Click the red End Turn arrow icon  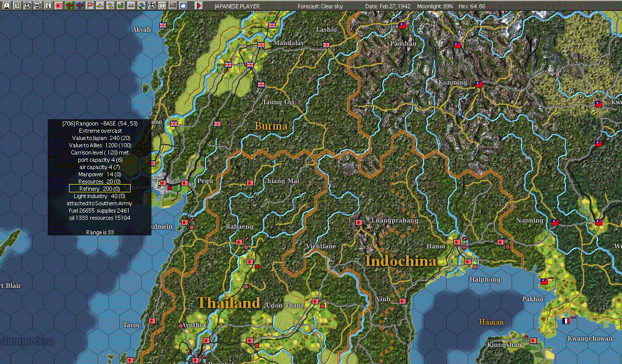(199, 6)
